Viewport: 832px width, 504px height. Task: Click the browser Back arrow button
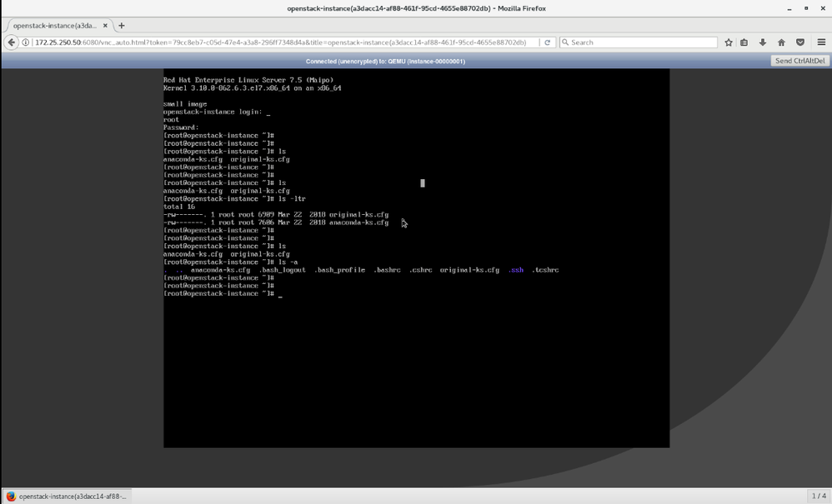pos(12,42)
